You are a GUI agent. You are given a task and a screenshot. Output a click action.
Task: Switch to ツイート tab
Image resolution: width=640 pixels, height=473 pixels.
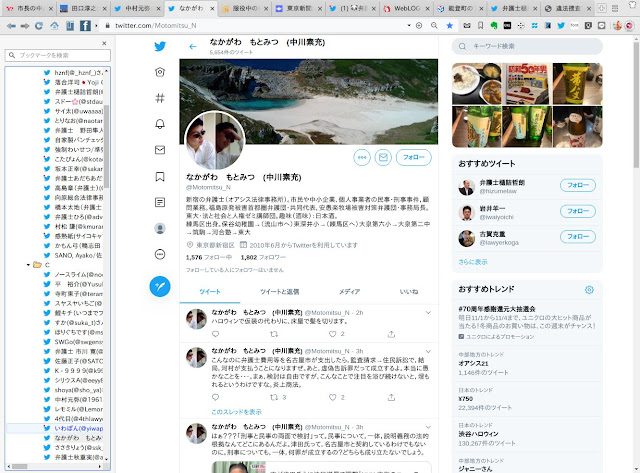210,292
